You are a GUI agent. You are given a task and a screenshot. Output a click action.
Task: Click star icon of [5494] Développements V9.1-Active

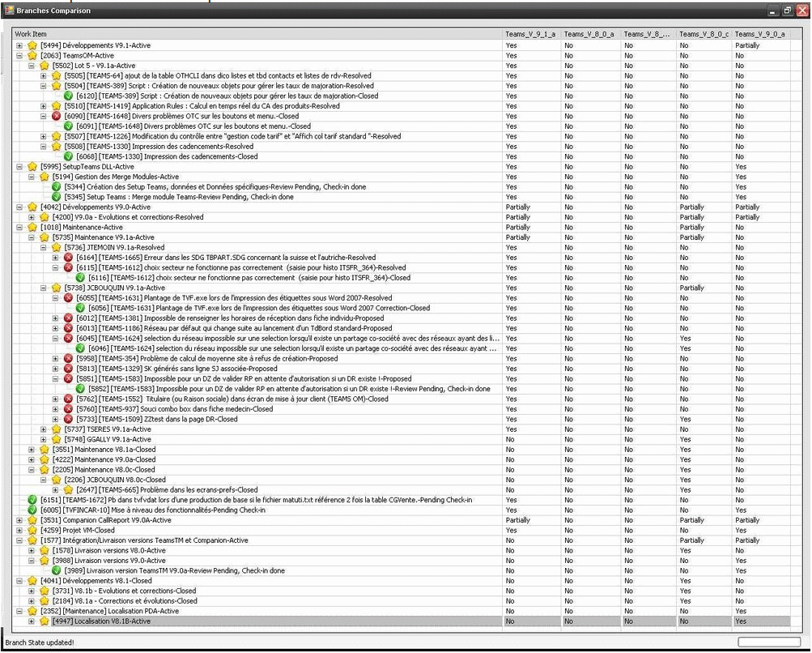32,45
